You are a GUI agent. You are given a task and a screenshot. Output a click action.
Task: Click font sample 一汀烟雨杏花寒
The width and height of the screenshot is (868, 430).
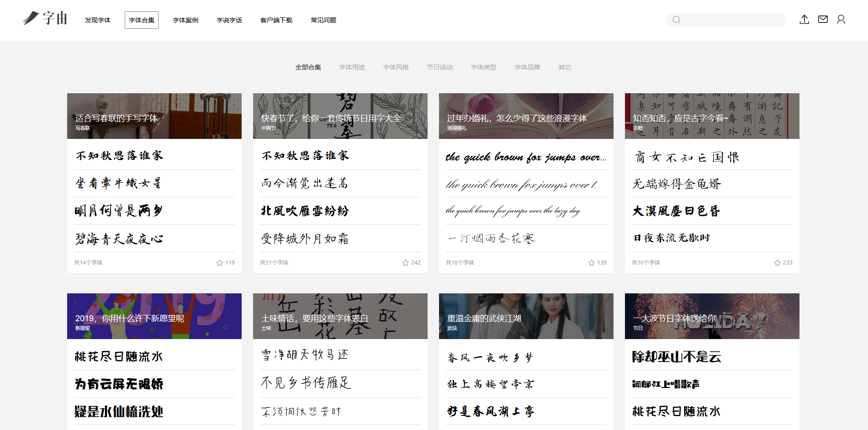pyautogui.click(x=492, y=238)
